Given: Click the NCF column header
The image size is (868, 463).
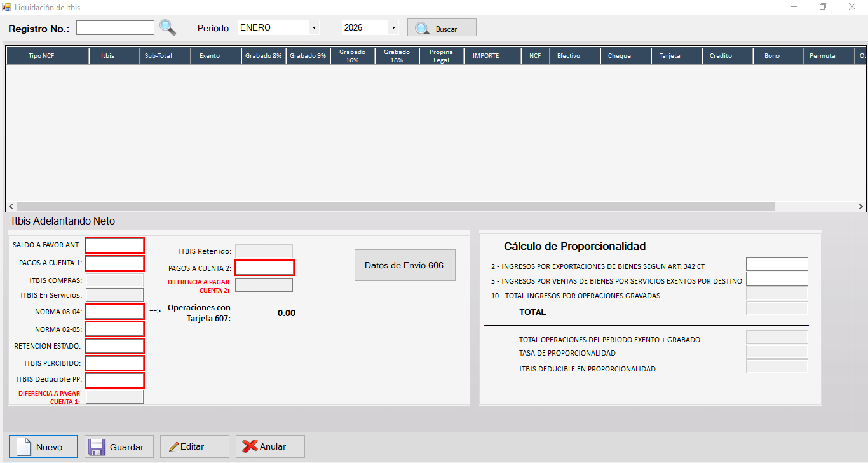Looking at the screenshot, I should (x=535, y=56).
